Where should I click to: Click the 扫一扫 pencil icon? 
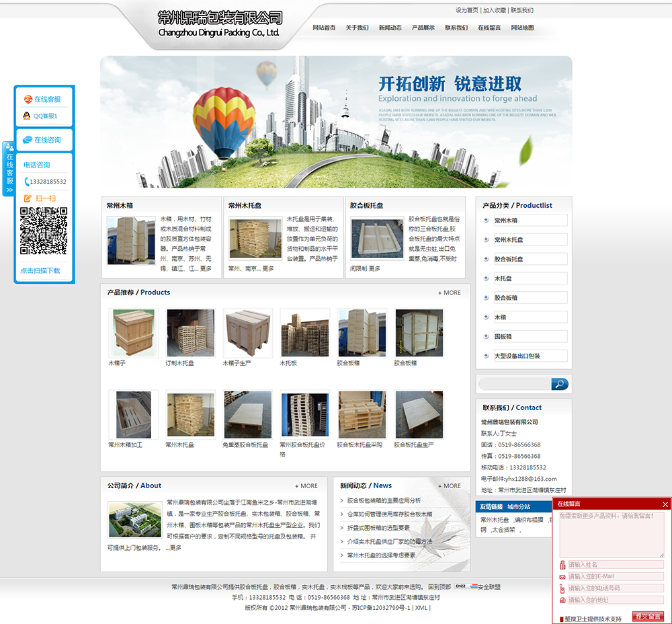point(28,198)
